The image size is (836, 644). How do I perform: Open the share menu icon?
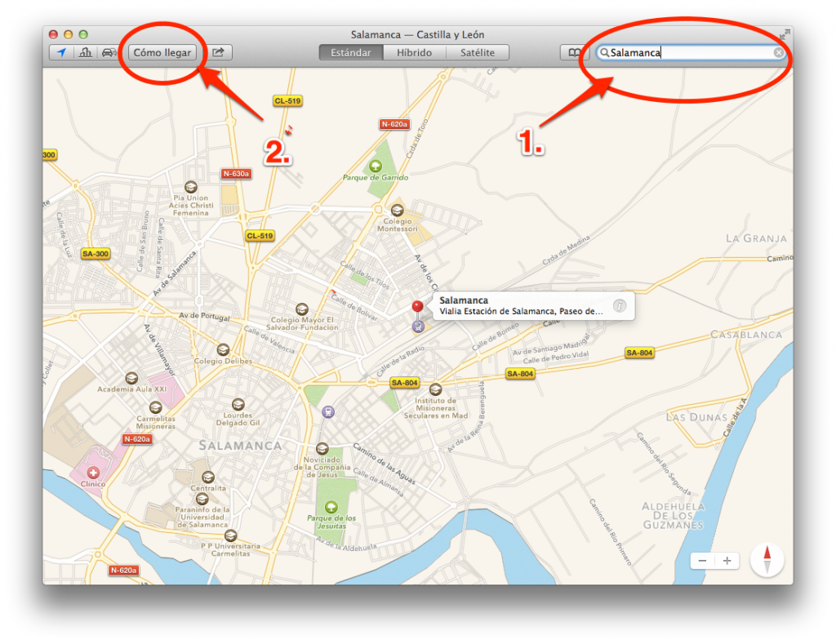218,53
